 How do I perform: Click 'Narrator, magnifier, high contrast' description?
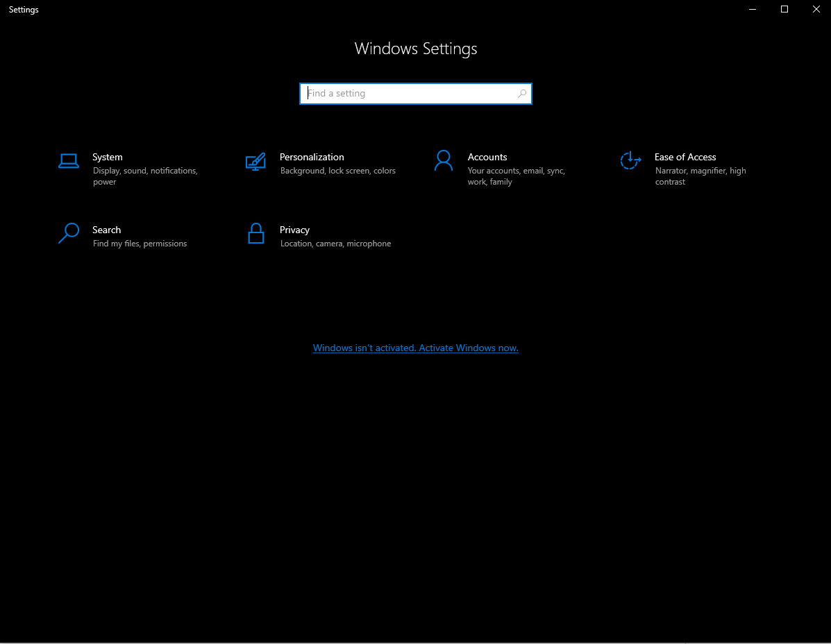pyautogui.click(x=700, y=176)
